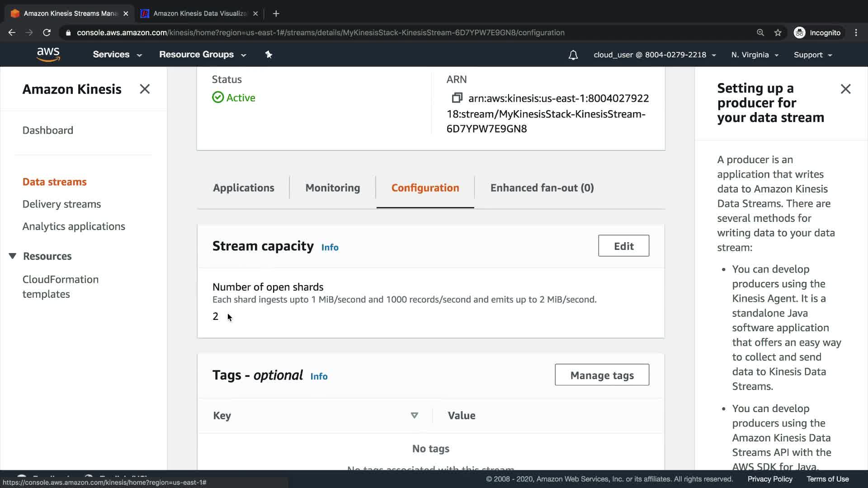Open the N. Virginia region selector
This screenshot has width=868, height=488.
point(755,55)
